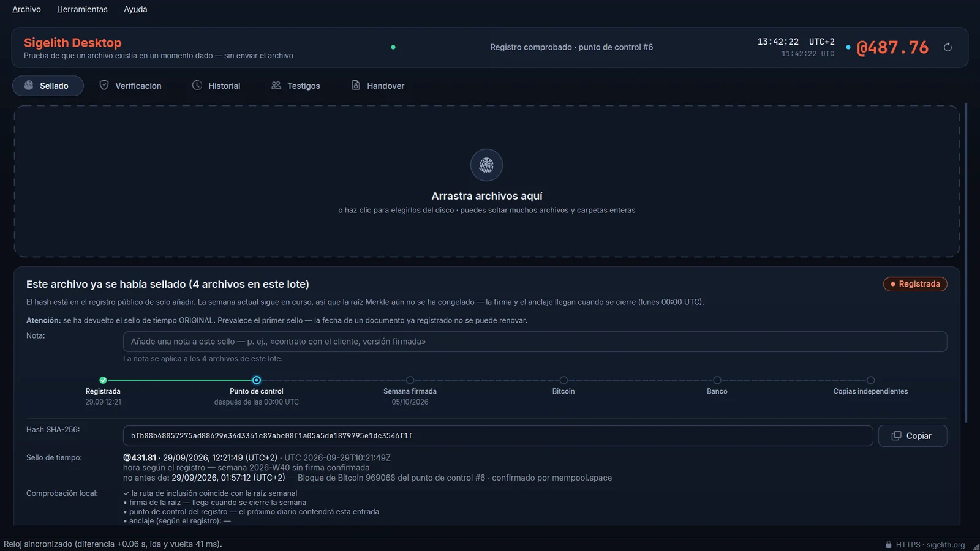Click the fingerprint icon in drop zone
The width and height of the screenshot is (980, 551).
(486, 165)
